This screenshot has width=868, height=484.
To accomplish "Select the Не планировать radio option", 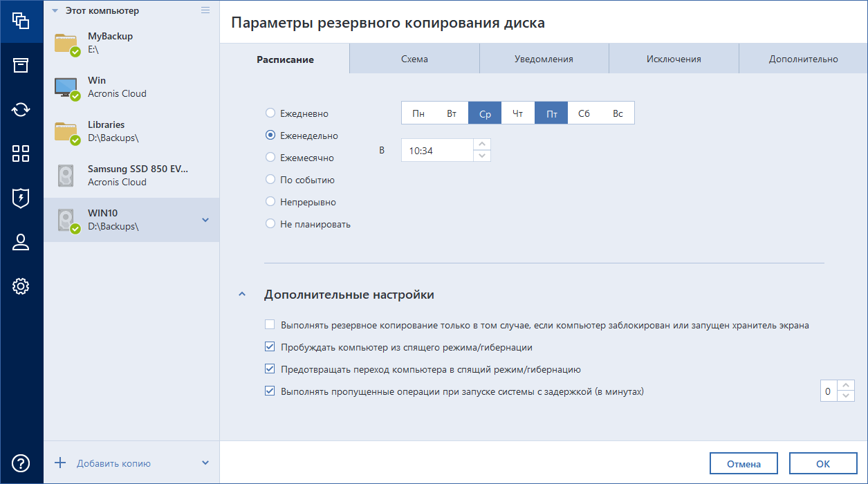I will (270, 224).
